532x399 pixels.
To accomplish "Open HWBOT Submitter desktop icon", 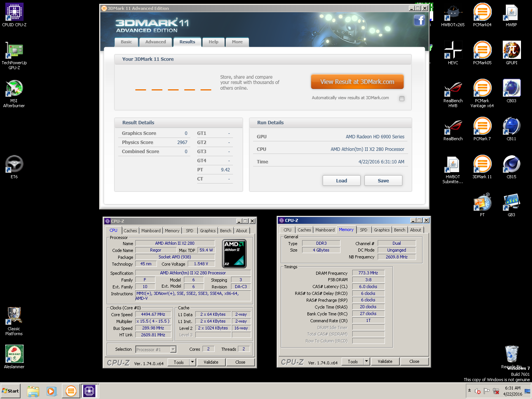I will click(453, 169).
